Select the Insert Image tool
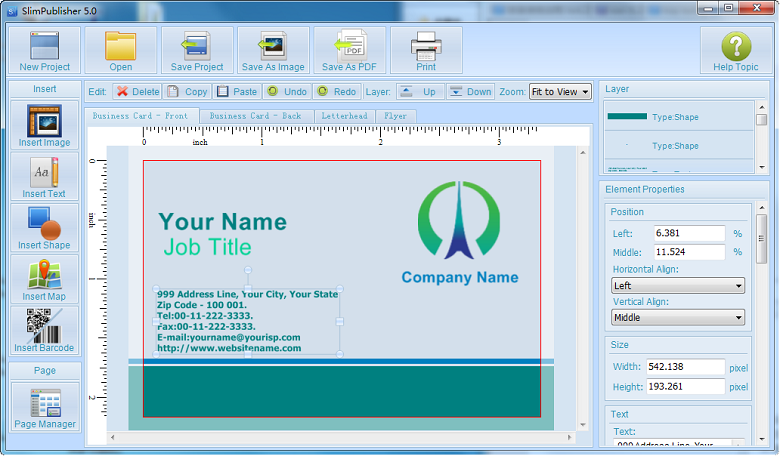780x456 pixels. [44, 125]
